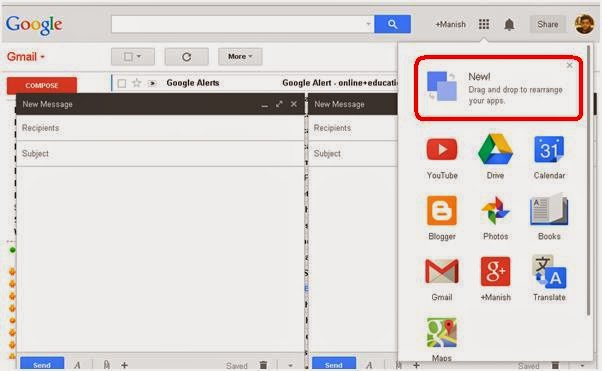Focus Recipients field in left compose
This screenshot has height=371, width=602.
click(160, 128)
